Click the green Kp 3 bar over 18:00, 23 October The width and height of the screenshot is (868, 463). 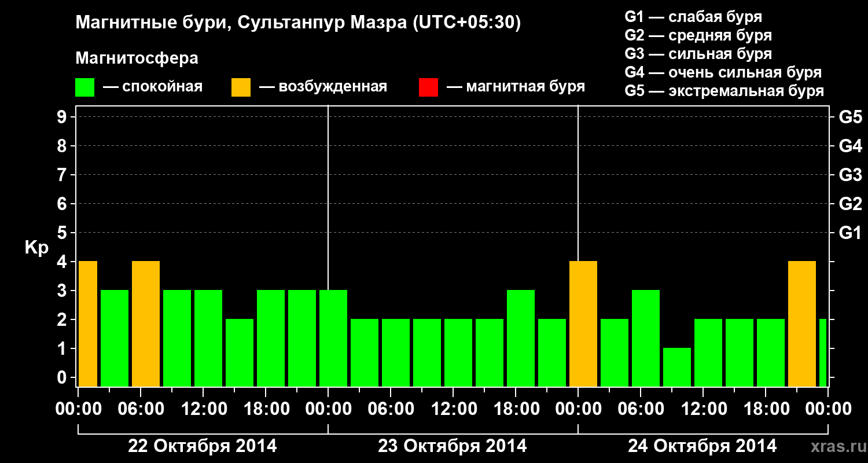tap(521, 338)
